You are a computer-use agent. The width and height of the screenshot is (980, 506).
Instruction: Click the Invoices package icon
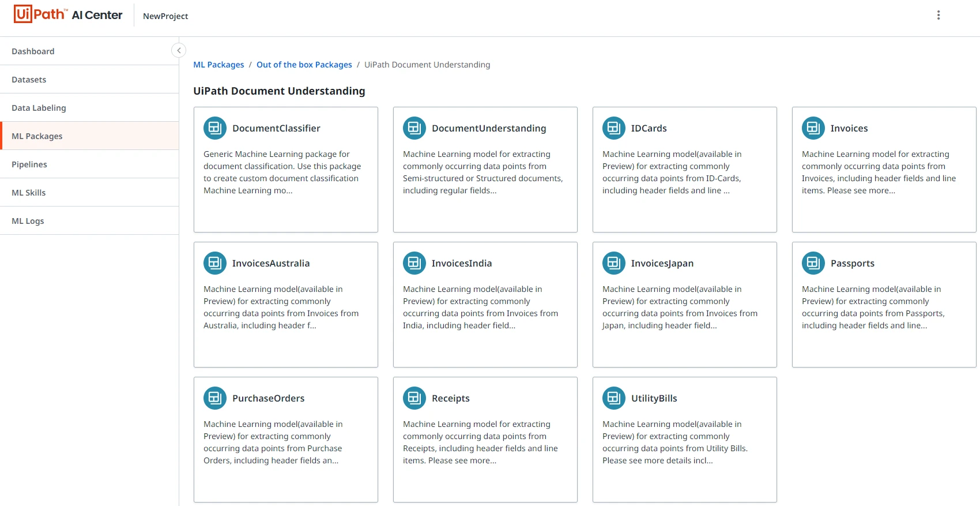pos(813,128)
